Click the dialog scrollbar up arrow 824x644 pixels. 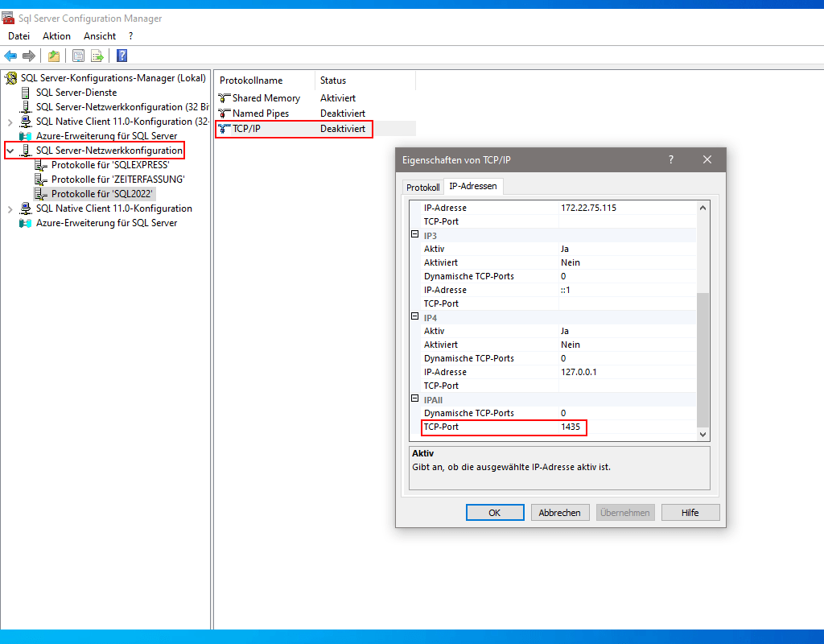point(702,208)
